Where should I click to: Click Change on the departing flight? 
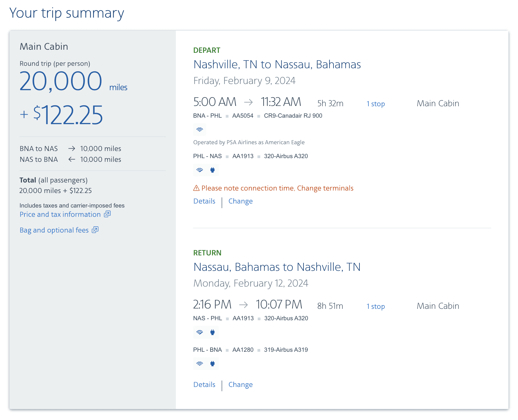240,201
